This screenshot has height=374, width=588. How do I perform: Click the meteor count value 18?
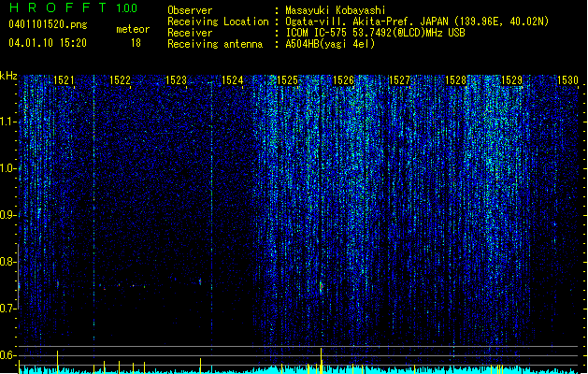point(136,43)
